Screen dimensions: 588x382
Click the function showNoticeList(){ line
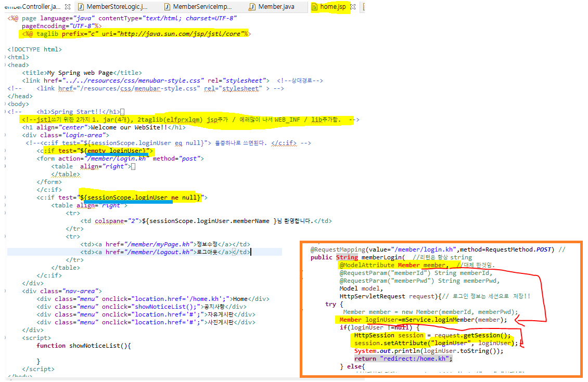pos(83,346)
